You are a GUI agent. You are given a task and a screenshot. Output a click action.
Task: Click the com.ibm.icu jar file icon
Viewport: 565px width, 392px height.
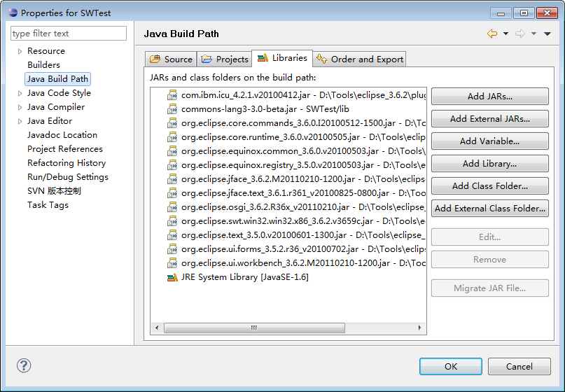pos(172,95)
